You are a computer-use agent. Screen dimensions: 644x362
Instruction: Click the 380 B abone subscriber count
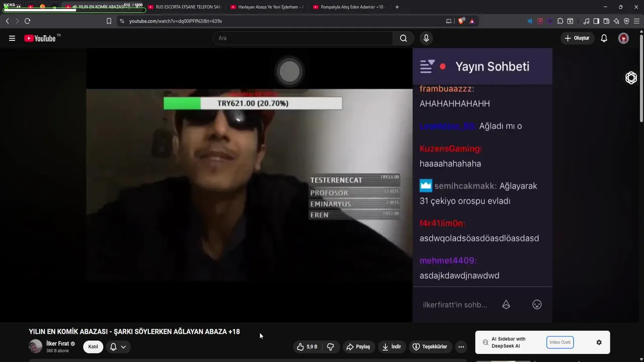click(57, 351)
